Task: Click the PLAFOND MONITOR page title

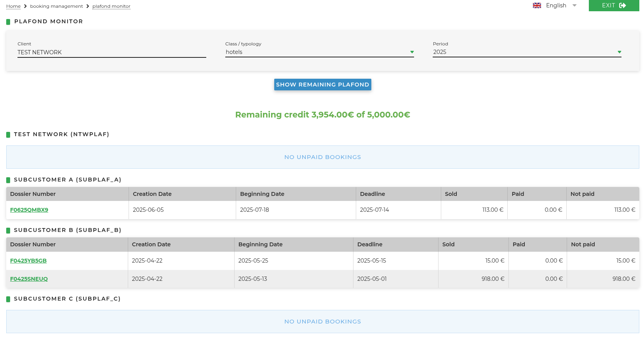Action: [49, 21]
